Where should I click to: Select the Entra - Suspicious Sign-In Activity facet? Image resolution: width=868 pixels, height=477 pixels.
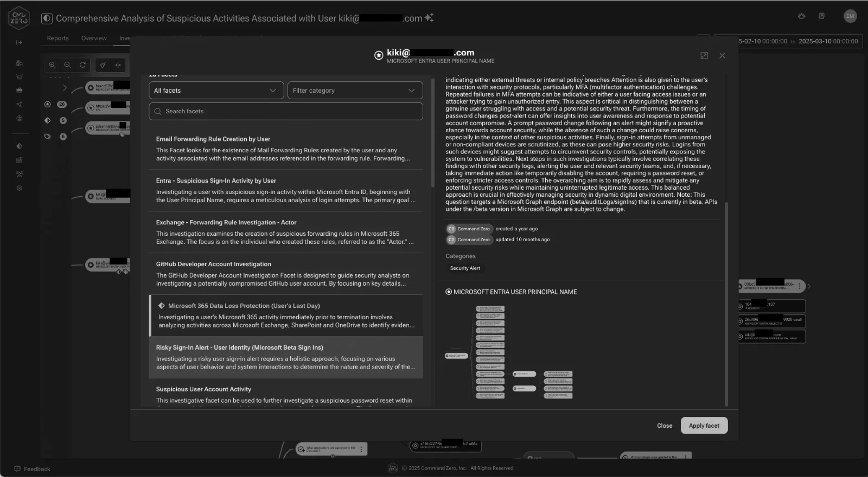tap(286, 190)
